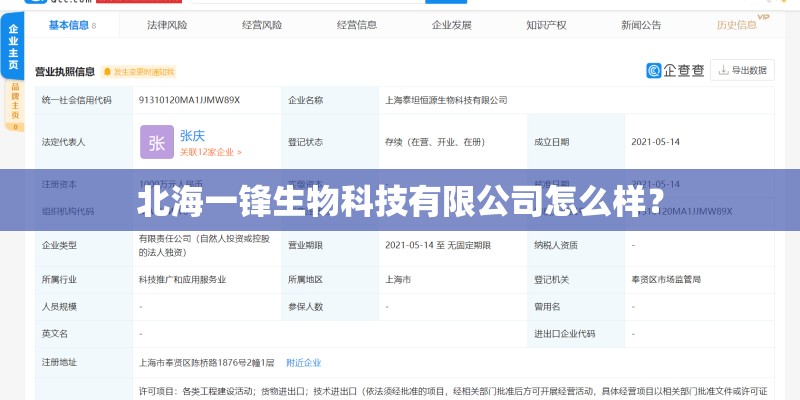Select the 品牌主页 side tab

point(15,106)
